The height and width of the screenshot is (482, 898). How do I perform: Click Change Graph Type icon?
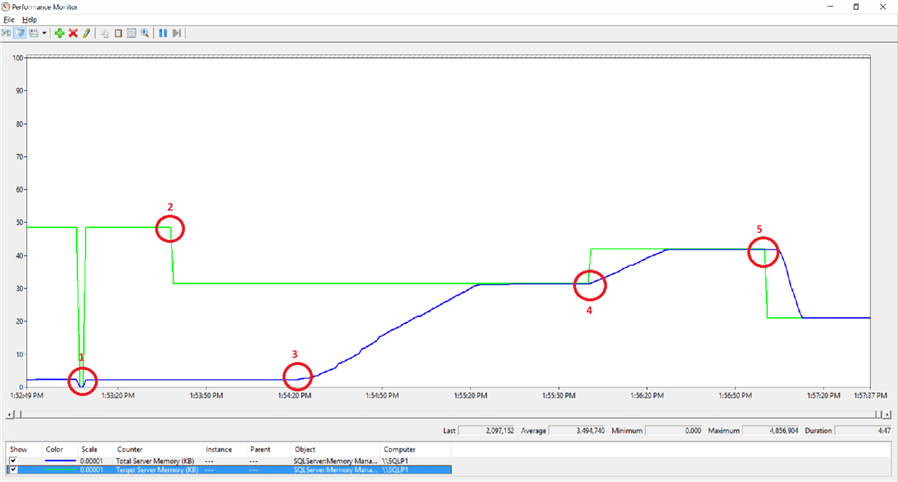pos(34,33)
